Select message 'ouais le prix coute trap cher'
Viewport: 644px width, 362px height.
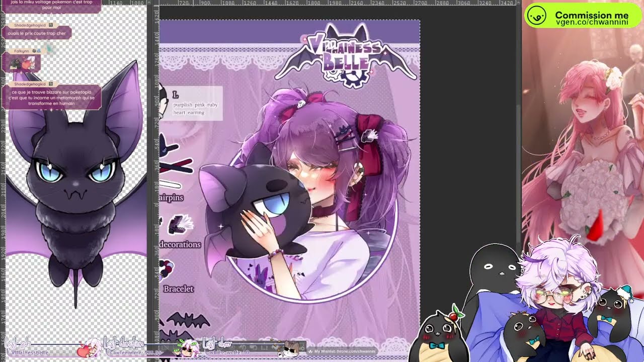[37, 33]
